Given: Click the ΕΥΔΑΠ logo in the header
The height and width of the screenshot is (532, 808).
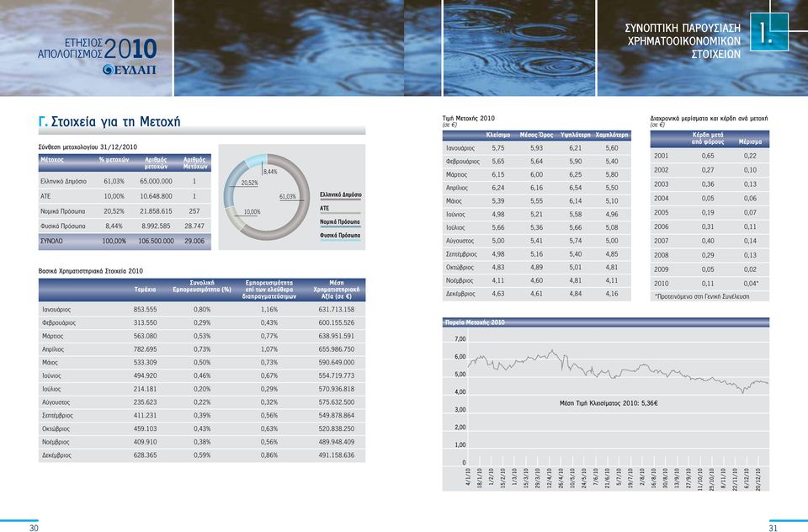Looking at the screenshot, I should click(x=130, y=70).
